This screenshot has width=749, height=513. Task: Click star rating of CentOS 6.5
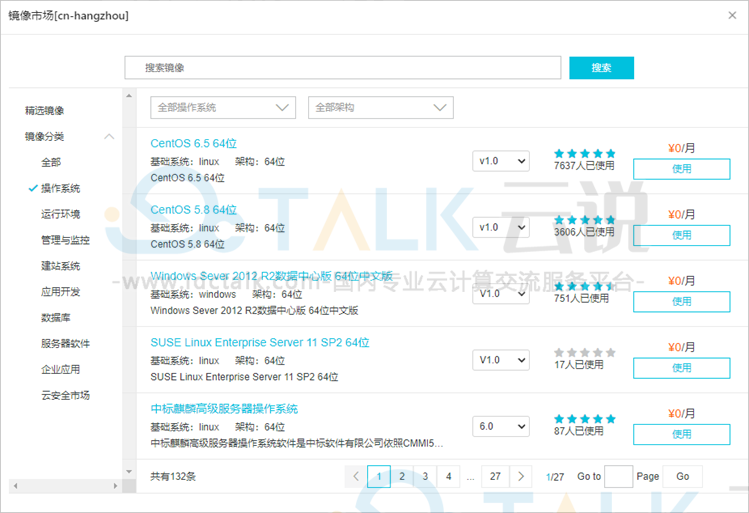click(x=585, y=153)
